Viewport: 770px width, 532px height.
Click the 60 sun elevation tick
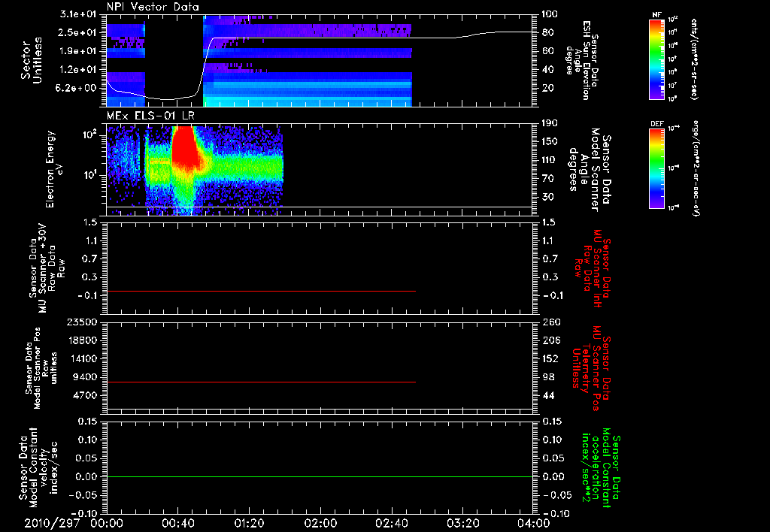point(548,51)
